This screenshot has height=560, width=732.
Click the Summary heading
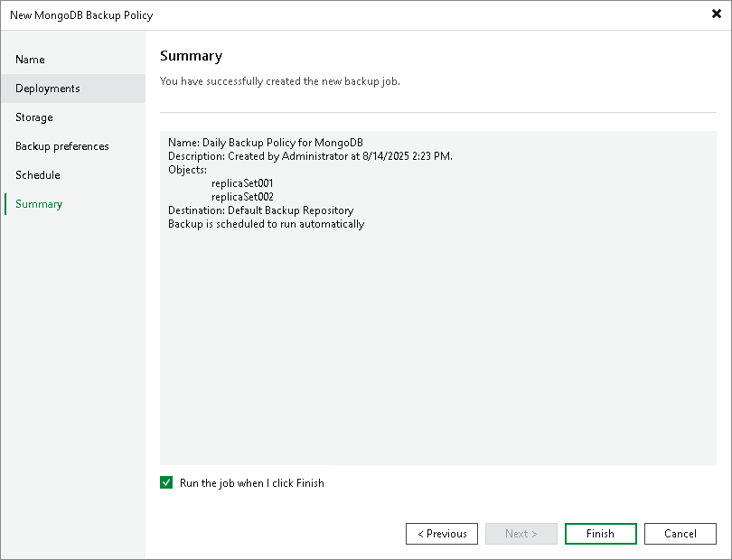pos(191,56)
